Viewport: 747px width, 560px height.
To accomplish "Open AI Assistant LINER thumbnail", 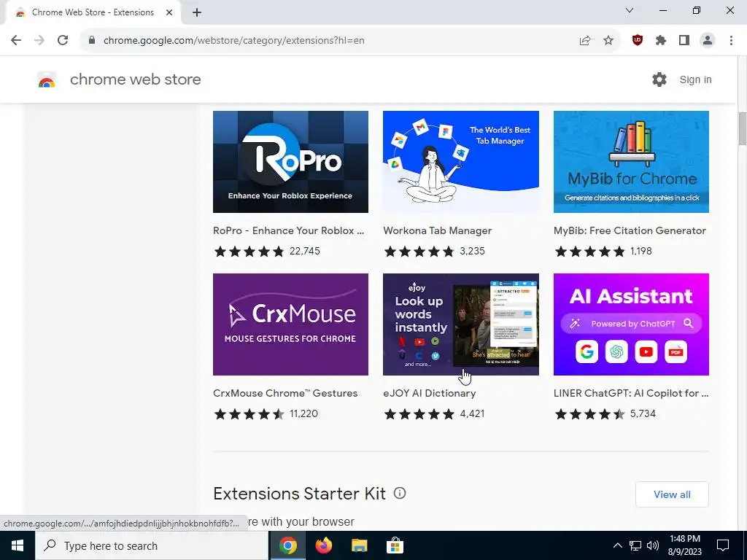I will pyautogui.click(x=631, y=324).
